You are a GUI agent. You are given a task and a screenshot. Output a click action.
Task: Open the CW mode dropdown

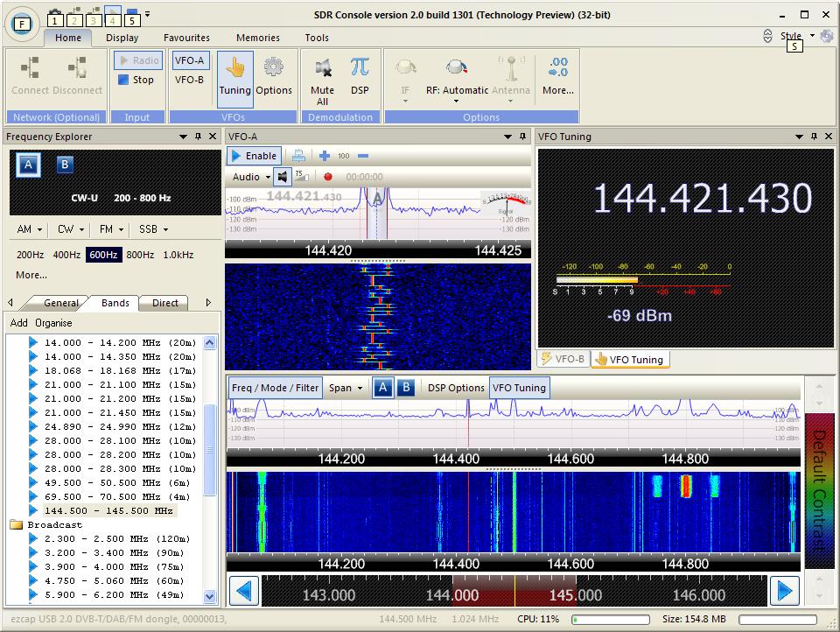click(x=71, y=229)
